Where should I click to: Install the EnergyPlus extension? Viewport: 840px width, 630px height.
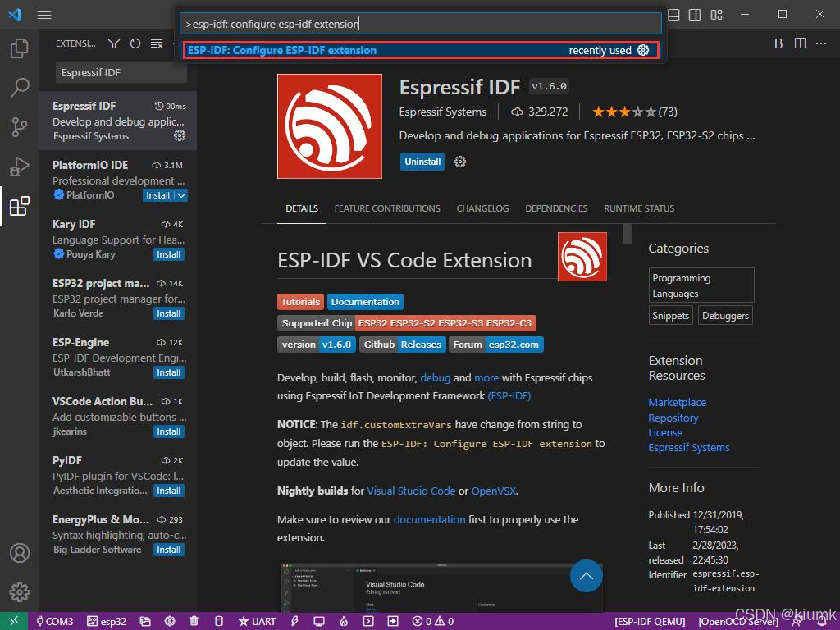pyautogui.click(x=169, y=550)
